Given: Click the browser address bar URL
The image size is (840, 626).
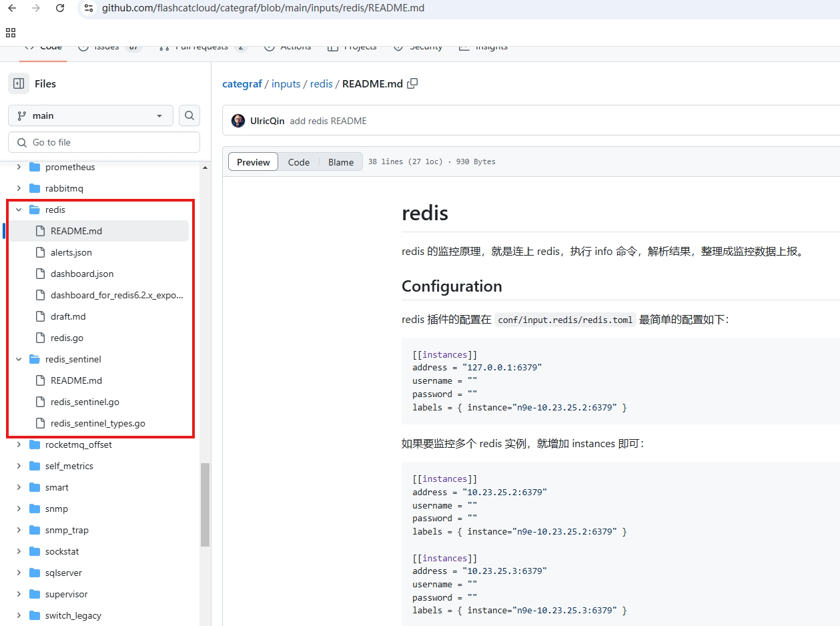Looking at the screenshot, I should pyautogui.click(x=264, y=8).
